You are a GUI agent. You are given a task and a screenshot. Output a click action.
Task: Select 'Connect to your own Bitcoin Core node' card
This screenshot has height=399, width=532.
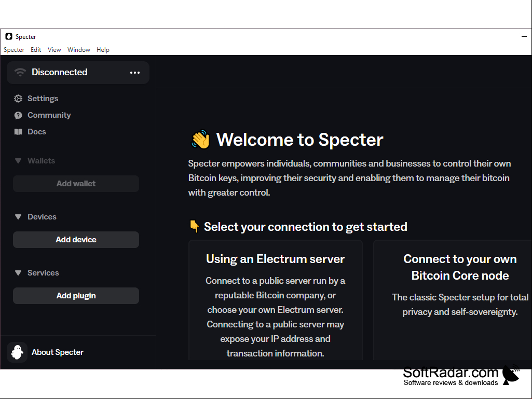tap(453, 300)
